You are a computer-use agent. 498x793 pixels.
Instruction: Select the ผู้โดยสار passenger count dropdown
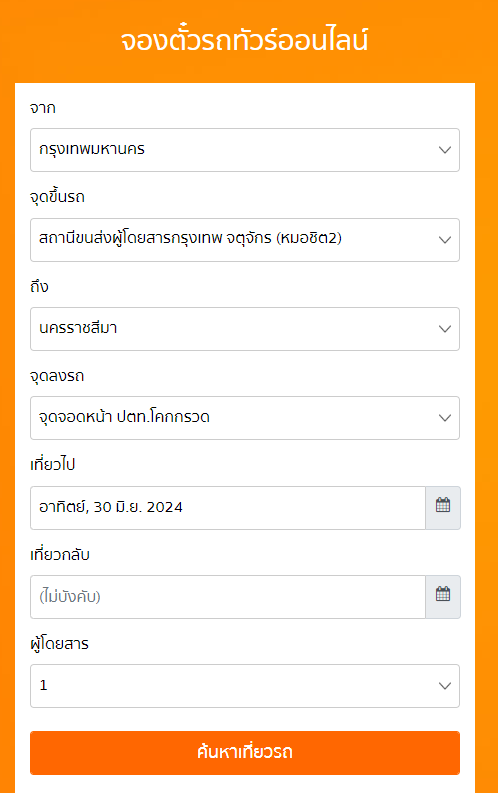pos(245,686)
